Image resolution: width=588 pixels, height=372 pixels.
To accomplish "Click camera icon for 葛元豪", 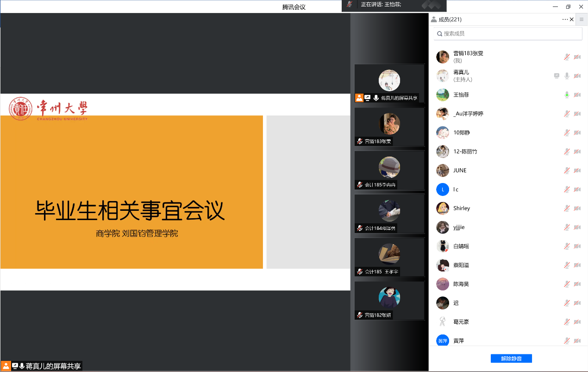I will (577, 322).
